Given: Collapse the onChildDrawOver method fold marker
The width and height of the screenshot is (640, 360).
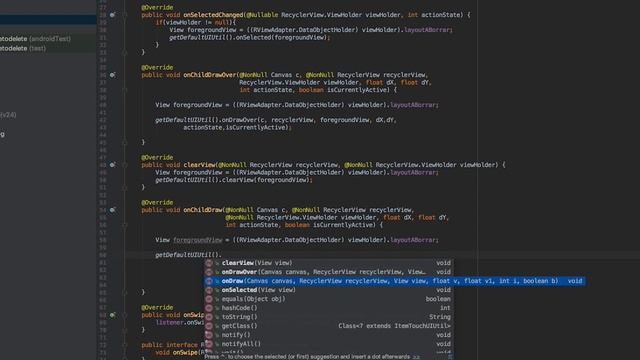Looking at the screenshot, I should pyautogui.click(x=125, y=90).
